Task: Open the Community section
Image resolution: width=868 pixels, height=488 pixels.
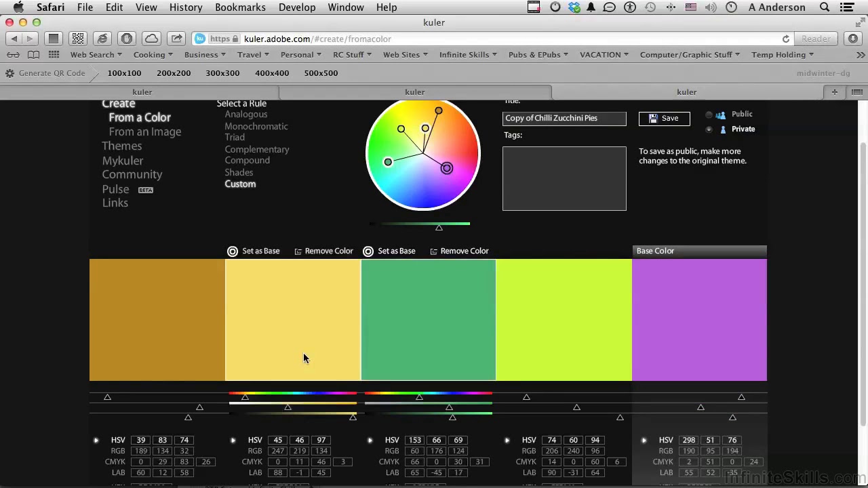Action: tap(132, 175)
